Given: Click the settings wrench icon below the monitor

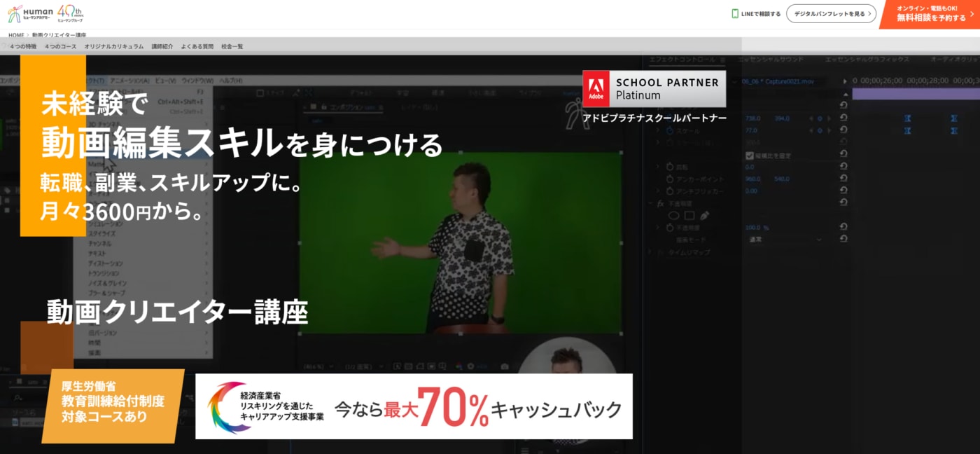Looking at the screenshot, I should coord(470,366).
